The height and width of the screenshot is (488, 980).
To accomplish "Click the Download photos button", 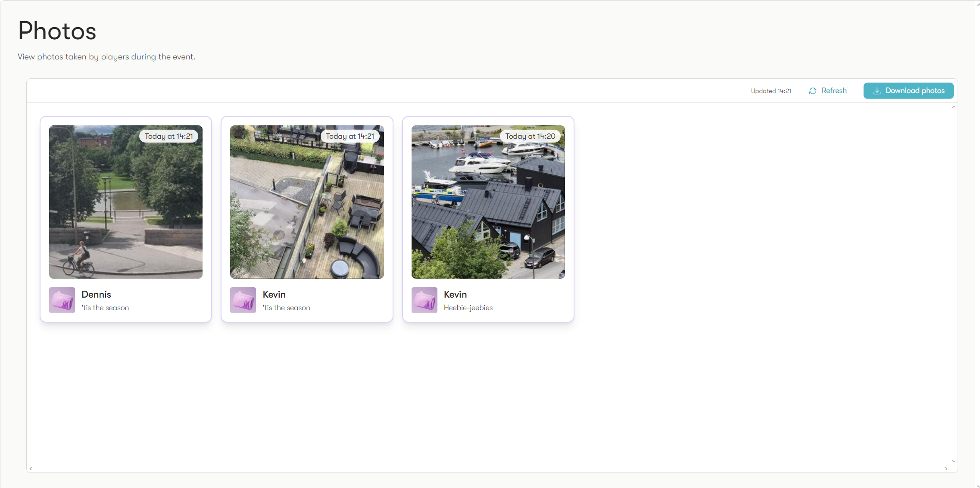I will pyautogui.click(x=908, y=90).
